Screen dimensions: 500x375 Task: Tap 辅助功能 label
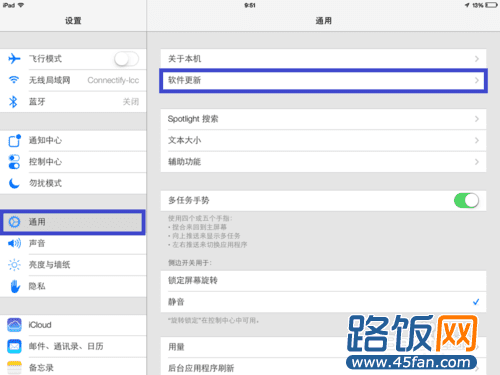[184, 162]
